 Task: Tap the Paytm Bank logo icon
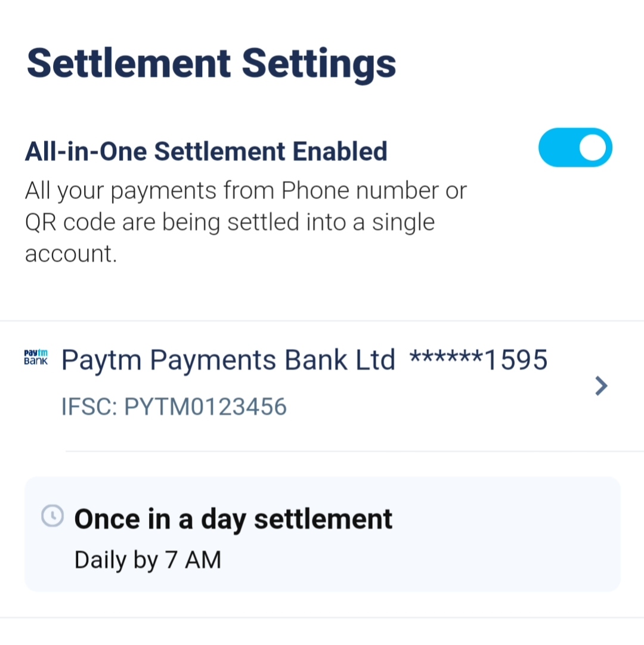tap(35, 357)
